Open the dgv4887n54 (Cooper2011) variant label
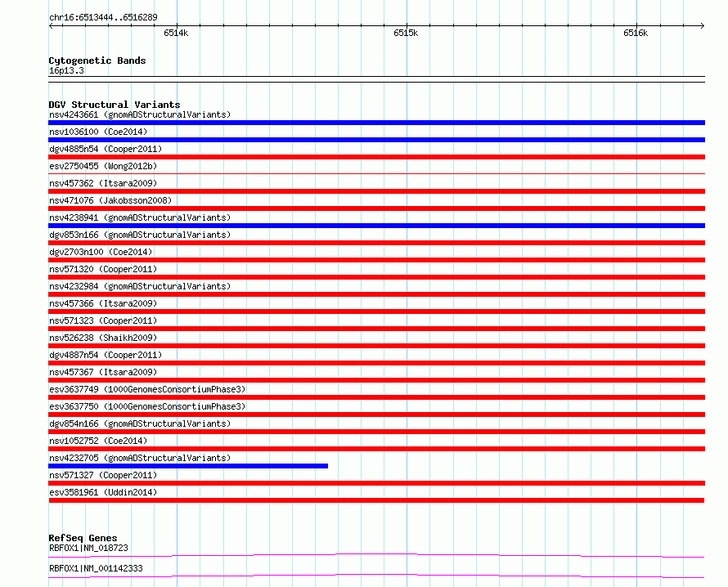Image resolution: width=728 pixels, height=587 pixels. (106, 355)
